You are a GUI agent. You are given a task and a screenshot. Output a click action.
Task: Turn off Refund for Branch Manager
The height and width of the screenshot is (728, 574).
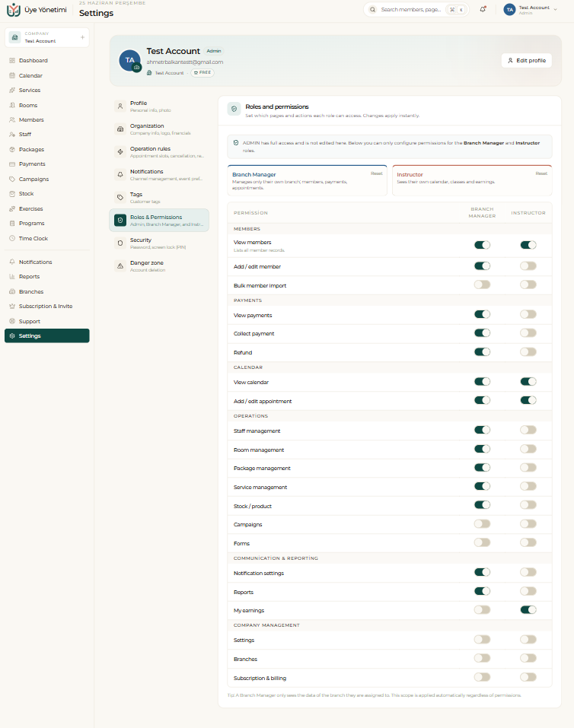click(x=482, y=352)
